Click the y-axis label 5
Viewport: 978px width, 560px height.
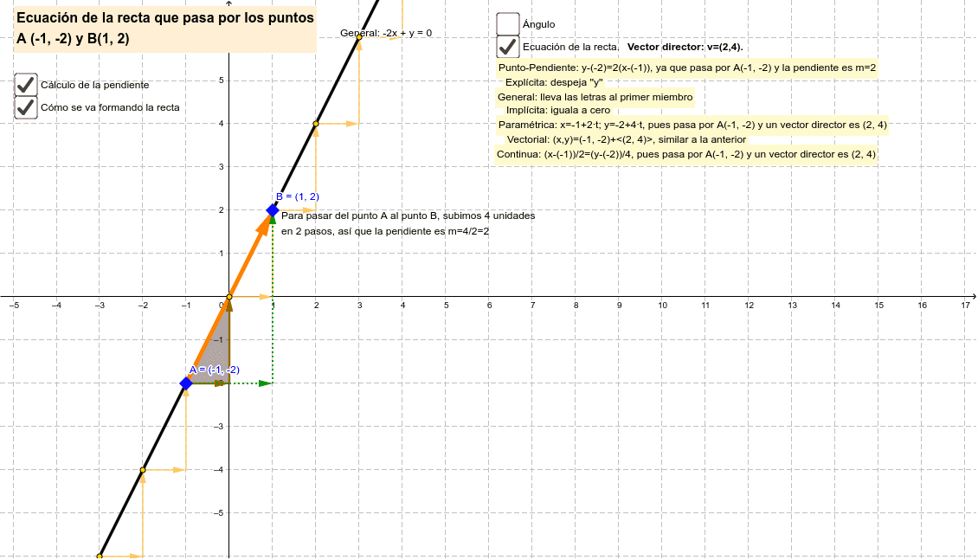(x=222, y=80)
